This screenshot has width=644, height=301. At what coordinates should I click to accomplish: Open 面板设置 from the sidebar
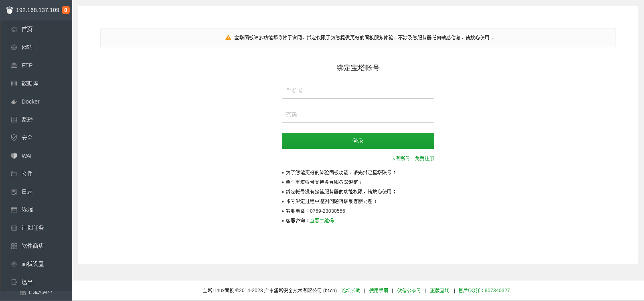36,264
